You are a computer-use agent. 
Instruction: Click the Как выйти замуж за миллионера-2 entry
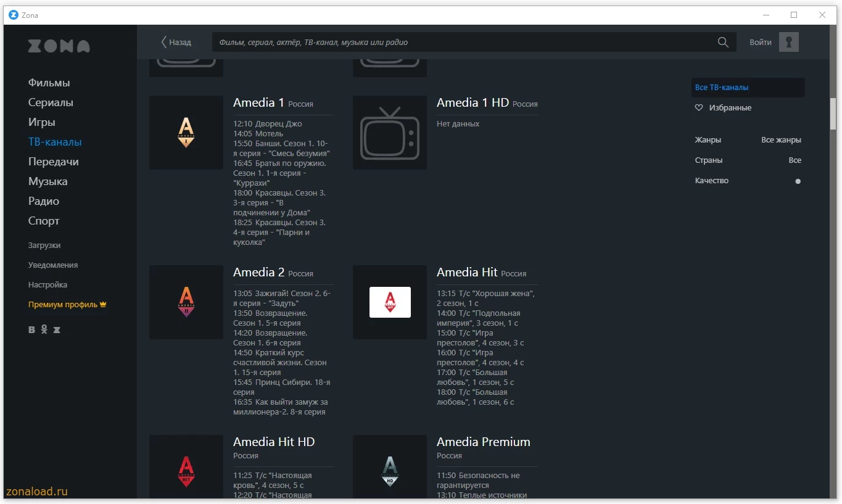[x=281, y=407]
